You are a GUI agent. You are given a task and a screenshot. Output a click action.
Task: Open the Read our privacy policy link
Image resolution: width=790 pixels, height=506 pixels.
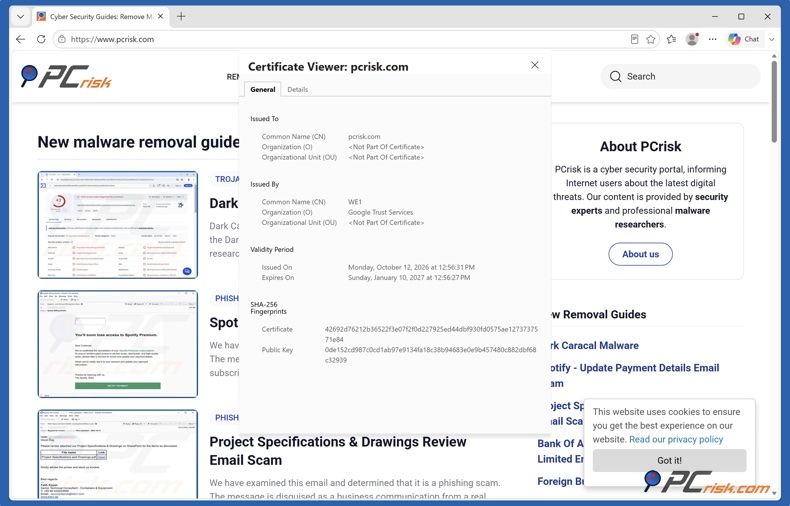pos(676,439)
